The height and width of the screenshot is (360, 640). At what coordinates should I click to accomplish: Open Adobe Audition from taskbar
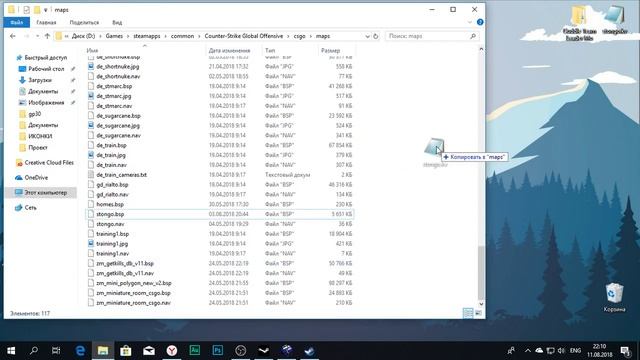[x=195, y=350]
